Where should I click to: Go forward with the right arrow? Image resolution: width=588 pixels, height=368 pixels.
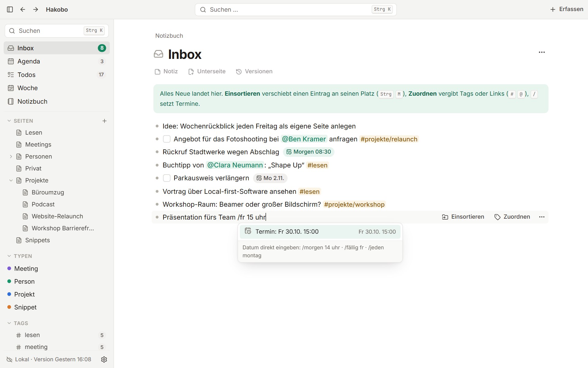coord(36,10)
